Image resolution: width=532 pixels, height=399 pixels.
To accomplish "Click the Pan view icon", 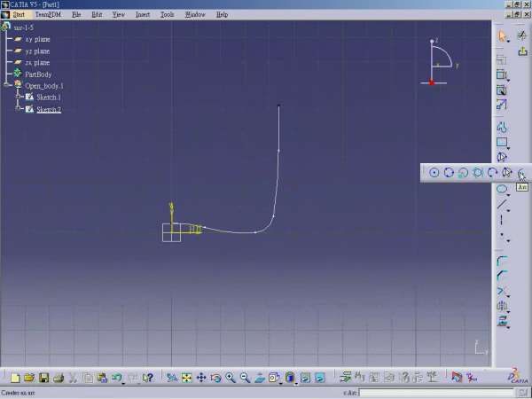I will pyautogui.click(x=201, y=378).
